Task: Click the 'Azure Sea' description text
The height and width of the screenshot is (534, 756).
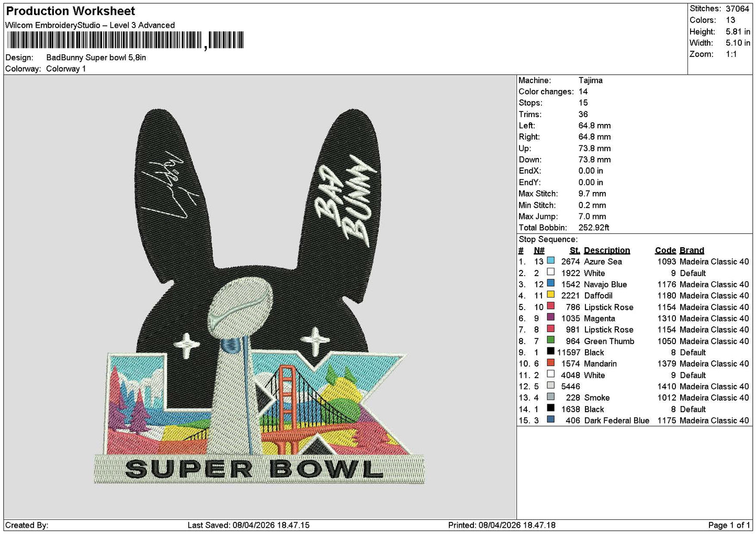Action: (603, 262)
